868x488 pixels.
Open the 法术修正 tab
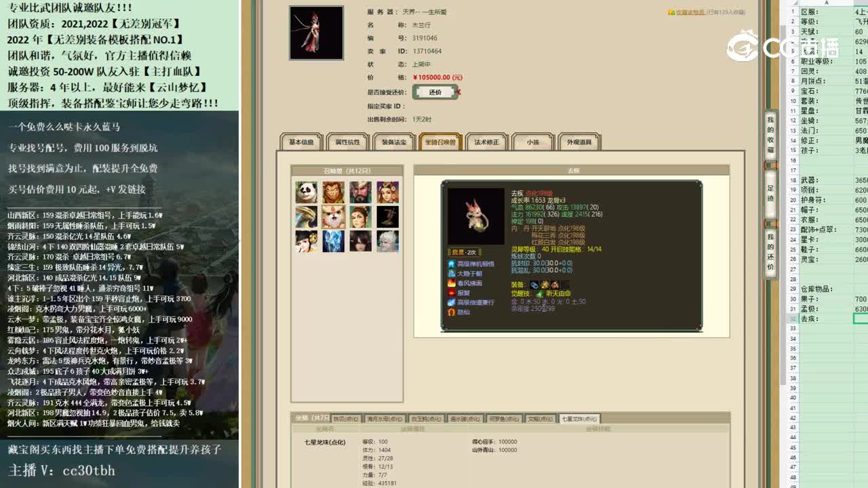click(486, 142)
